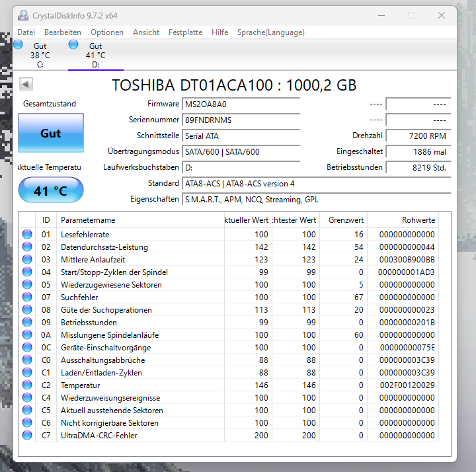Click the Standard field ATA8-ACS version 4
Screen dimensions: 476x472
tap(316, 183)
